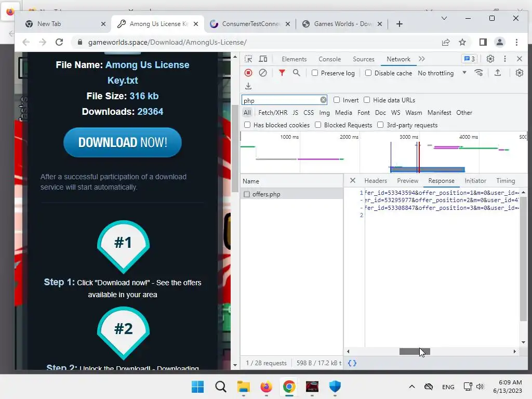This screenshot has width=532, height=399.
Task: View site security lock icon
Action: [x=80, y=43]
